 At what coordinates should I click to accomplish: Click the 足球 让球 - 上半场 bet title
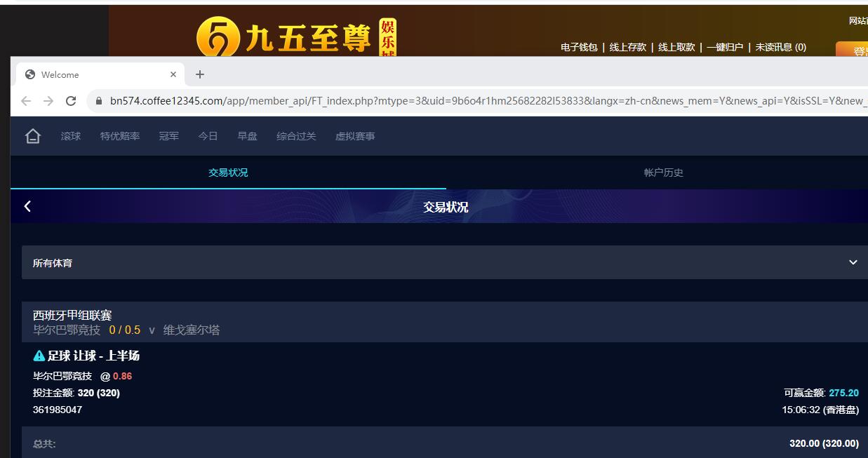(x=94, y=356)
